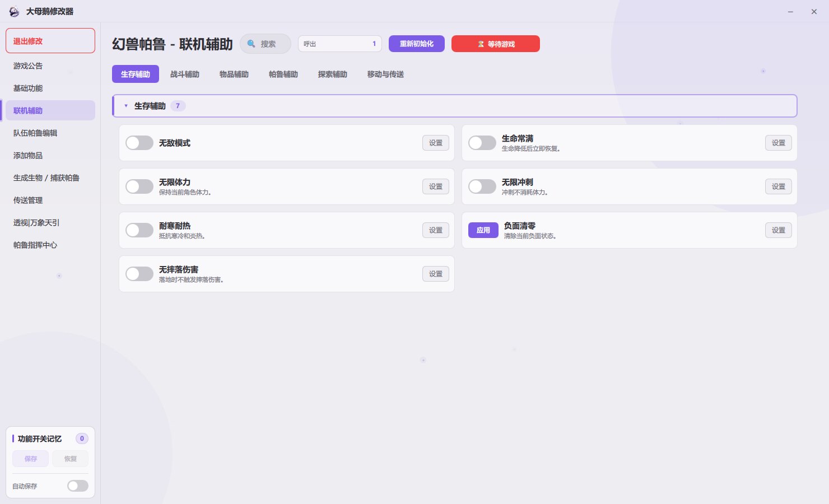Open 设置 for 生命常满
829x504 pixels.
point(779,143)
